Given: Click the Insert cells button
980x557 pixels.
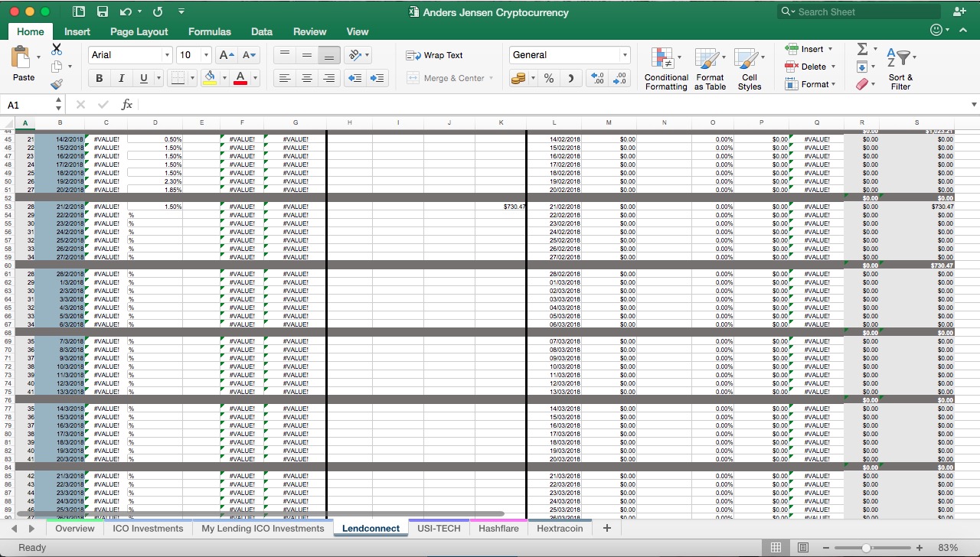Looking at the screenshot, I should [x=809, y=48].
